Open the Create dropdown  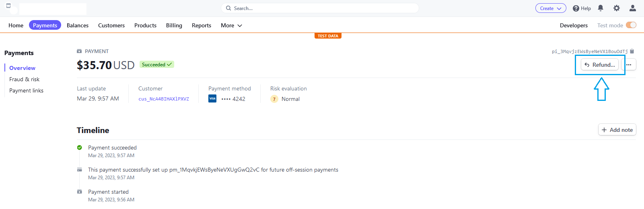(x=551, y=8)
